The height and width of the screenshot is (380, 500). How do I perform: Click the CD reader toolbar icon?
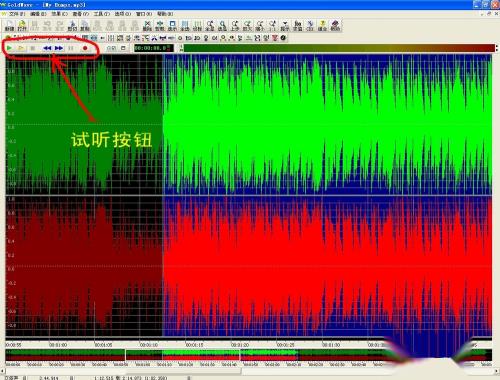click(310, 26)
